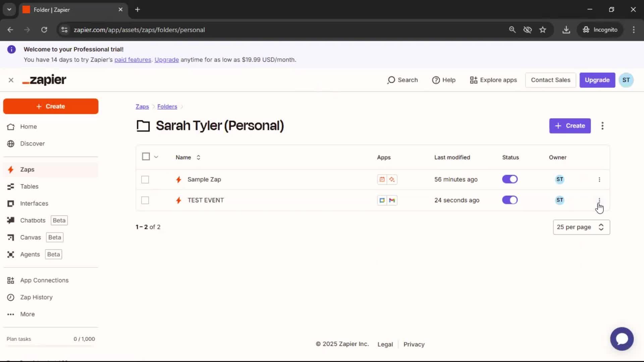The width and height of the screenshot is (644, 362).
Task: Open Tables in the sidebar
Action: [x=51, y=186]
